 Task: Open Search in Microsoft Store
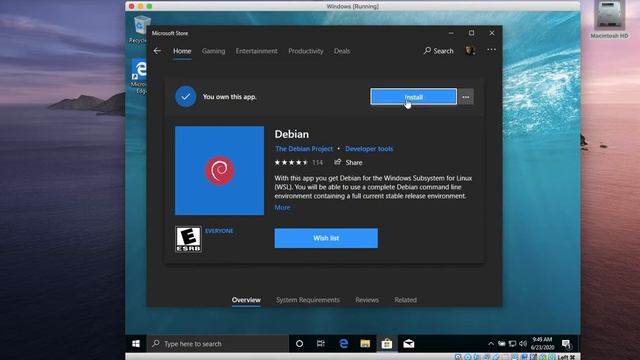click(439, 51)
